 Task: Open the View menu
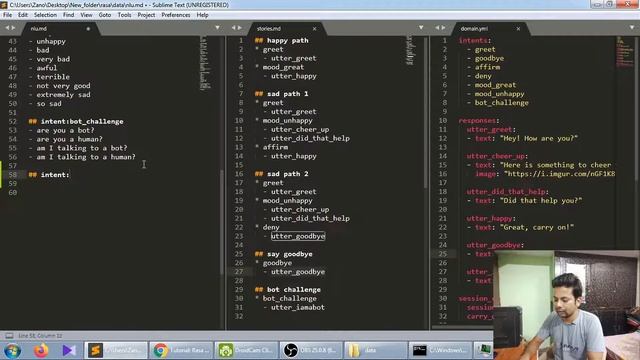pyautogui.click(x=86, y=15)
